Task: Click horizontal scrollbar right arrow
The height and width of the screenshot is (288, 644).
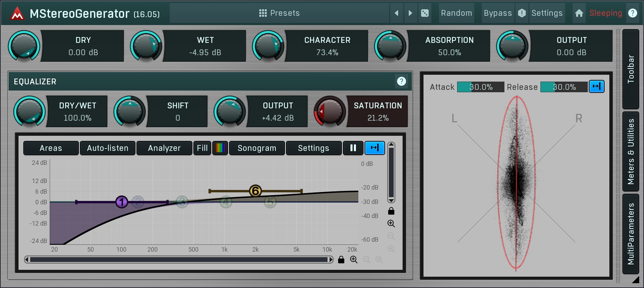Action: pos(331,260)
